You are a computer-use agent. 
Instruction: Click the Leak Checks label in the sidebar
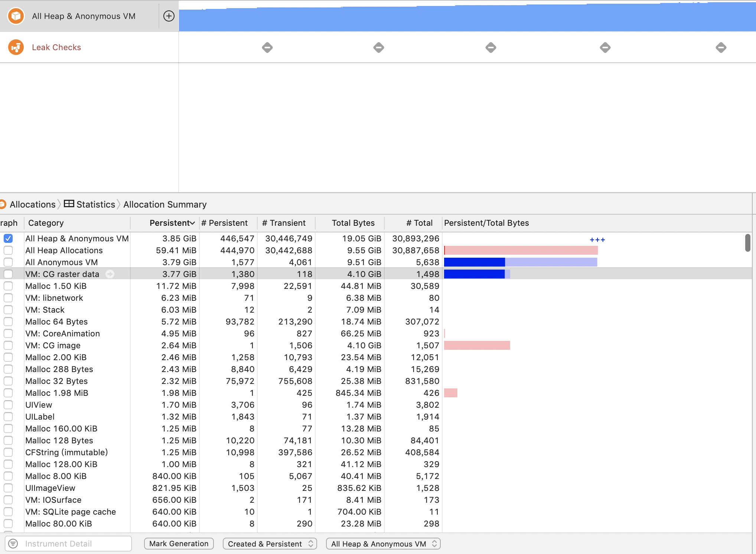pos(56,47)
